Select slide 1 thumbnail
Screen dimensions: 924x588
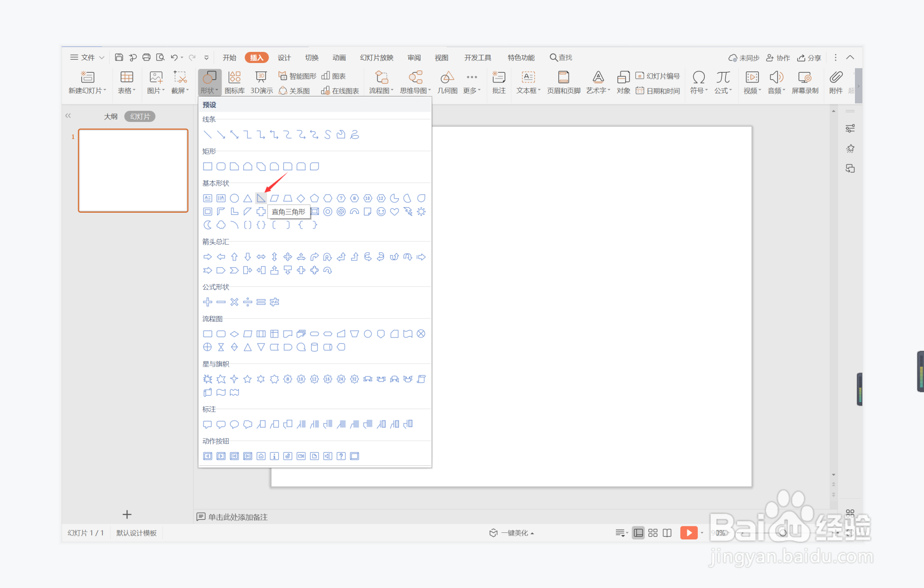[x=133, y=171]
